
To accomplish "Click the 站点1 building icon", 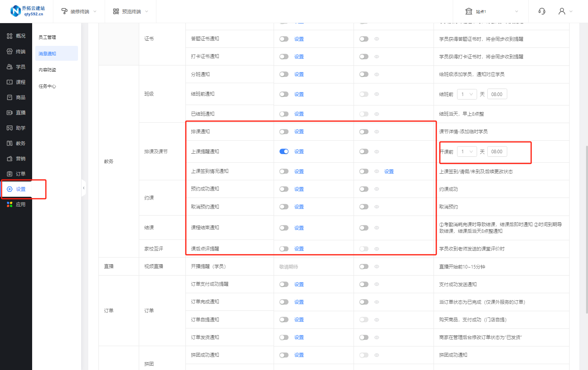I will (x=468, y=11).
